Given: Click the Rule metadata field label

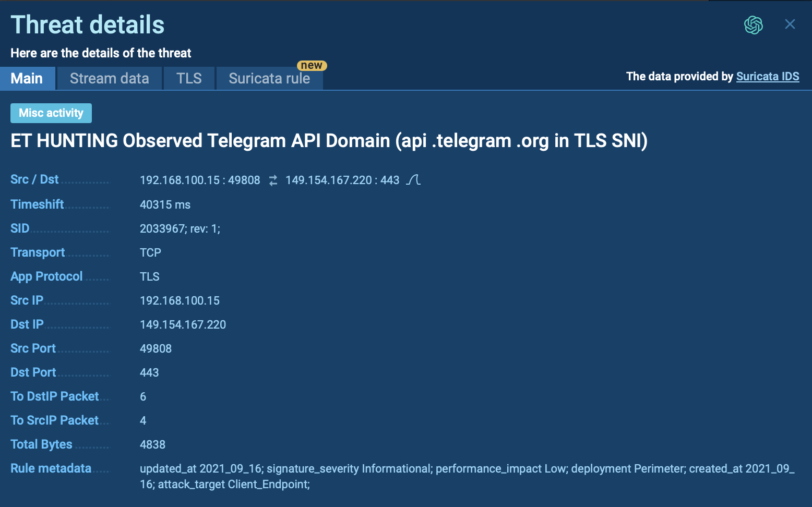Looking at the screenshot, I should pos(51,468).
